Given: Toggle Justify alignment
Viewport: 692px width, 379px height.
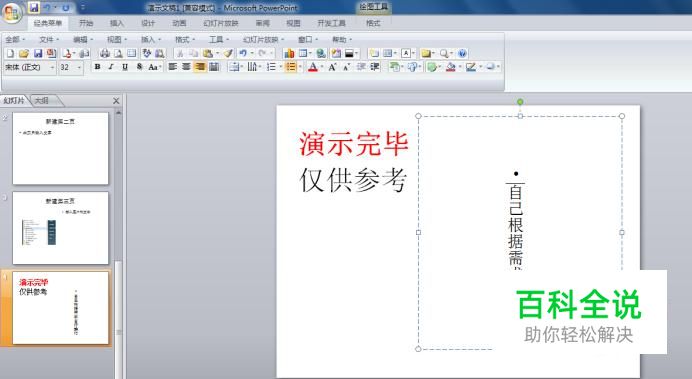Looking at the screenshot, I should click(x=214, y=67).
